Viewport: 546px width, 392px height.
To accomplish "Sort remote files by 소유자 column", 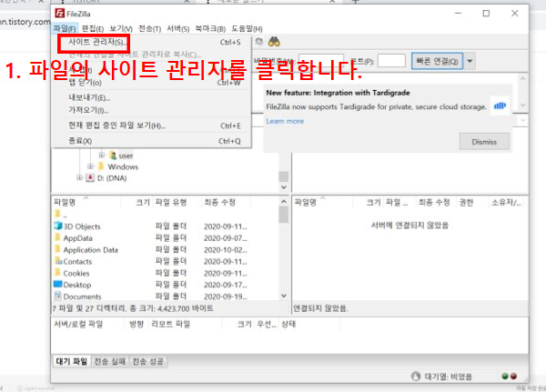I will (507, 202).
